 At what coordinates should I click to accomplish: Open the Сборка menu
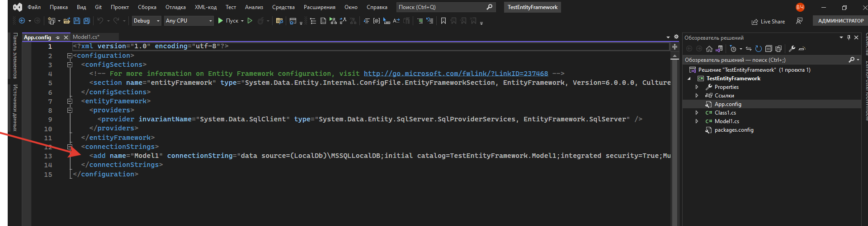pyautogui.click(x=147, y=7)
